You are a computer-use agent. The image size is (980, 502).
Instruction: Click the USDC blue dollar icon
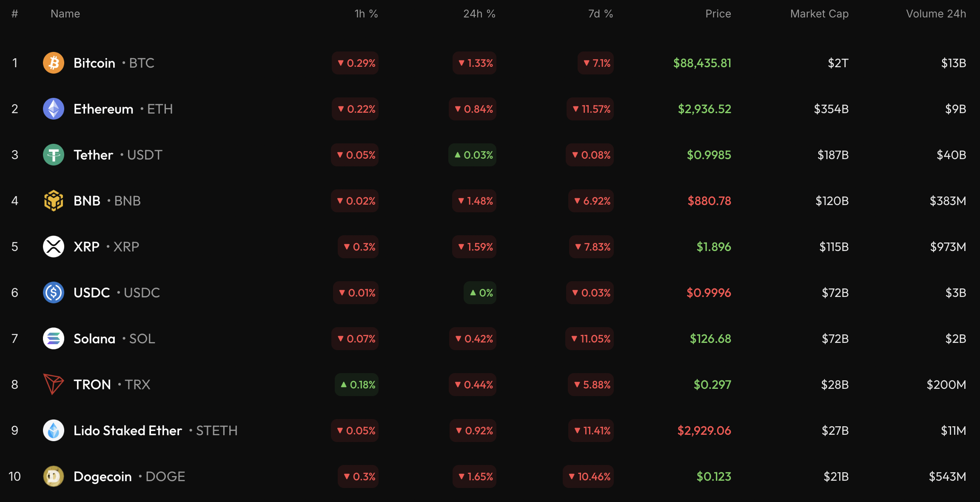[x=54, y=293]
